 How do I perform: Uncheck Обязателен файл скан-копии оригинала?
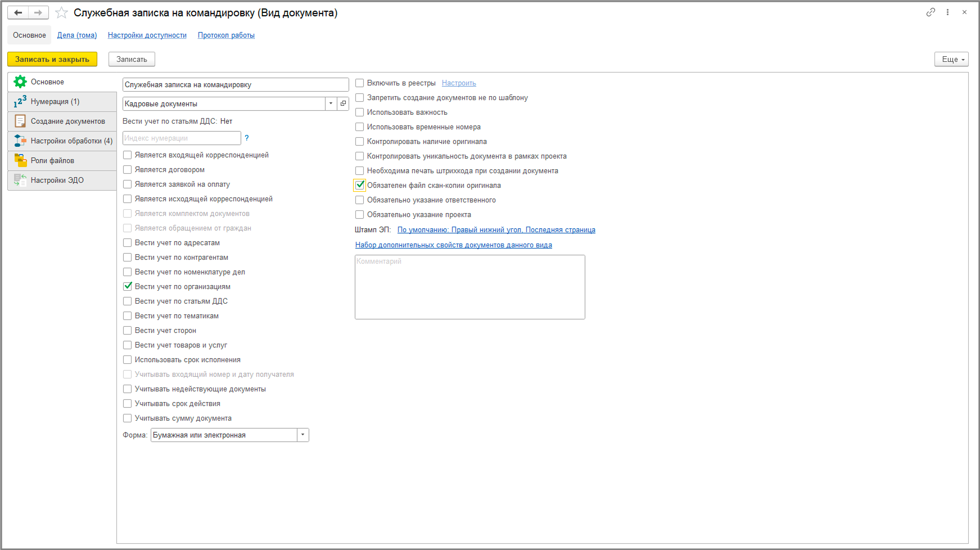tap(360, 185)
